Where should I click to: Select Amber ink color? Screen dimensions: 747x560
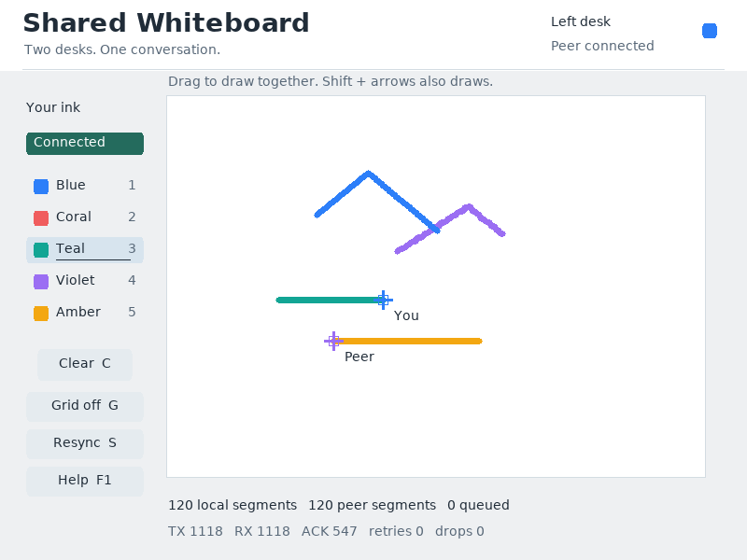click(84, 313)
